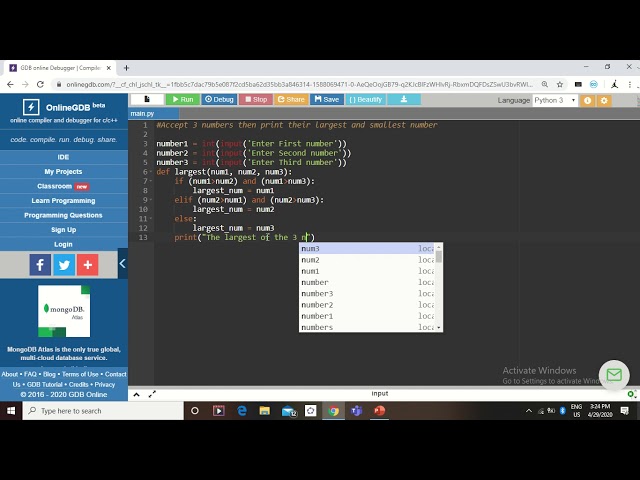Viewport: 640px width, 480px height.
Task: Click the browser address bar
Action: 300,84
